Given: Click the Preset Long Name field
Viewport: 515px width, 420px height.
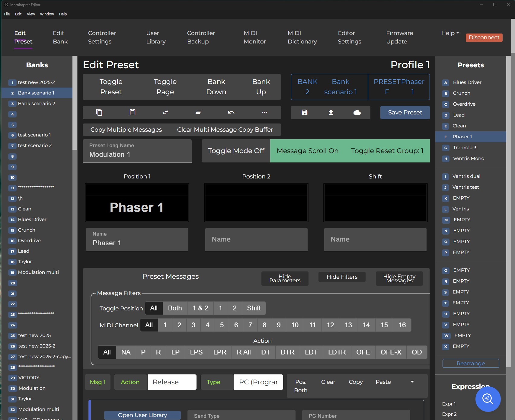Looking at the screenshot, I should click(x=137, y=151).
